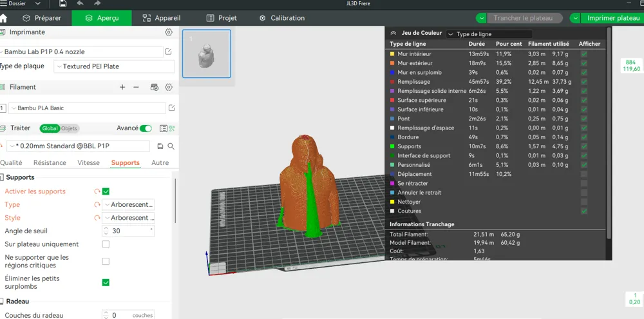
Task: Add a filament with the plus icon
Action: pos(122,87)
